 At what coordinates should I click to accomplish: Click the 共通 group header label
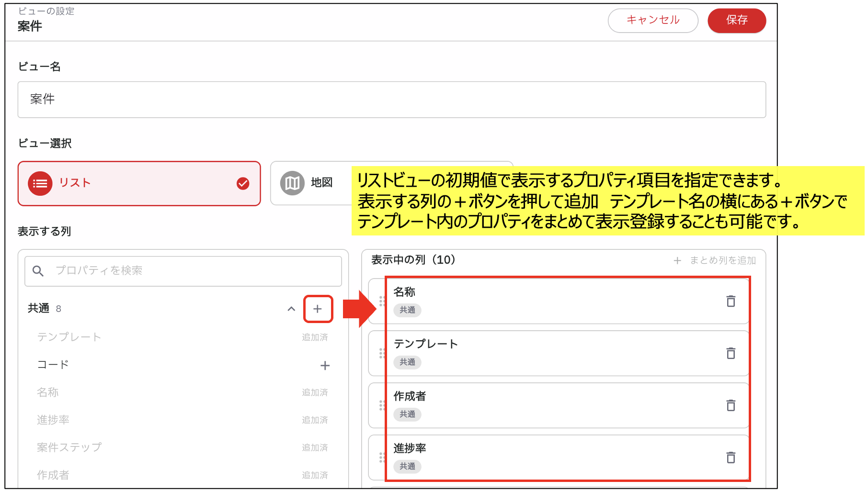point(38,308)
